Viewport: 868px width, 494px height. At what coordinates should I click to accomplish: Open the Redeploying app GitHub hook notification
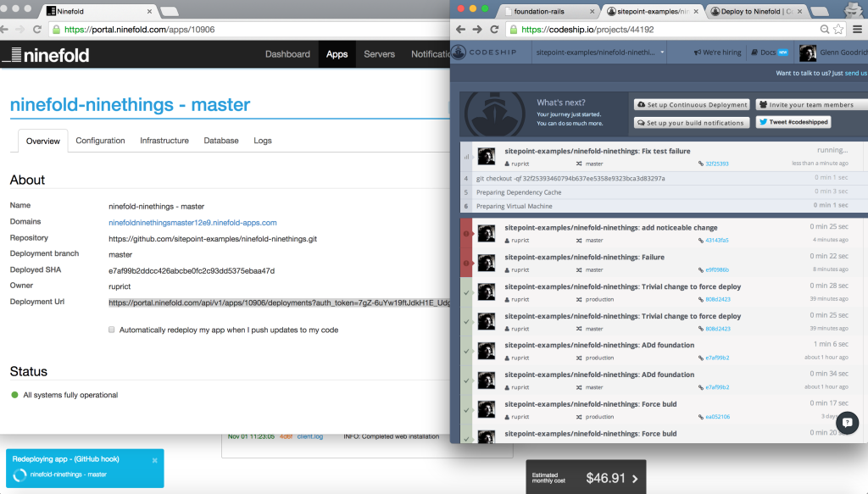tap(85, 468)
